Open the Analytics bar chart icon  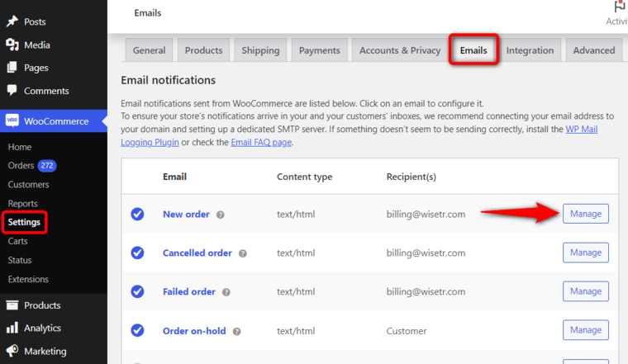coord(12,328)
